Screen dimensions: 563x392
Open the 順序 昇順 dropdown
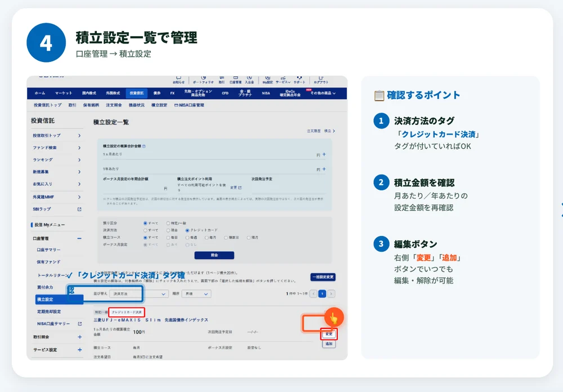196,294
